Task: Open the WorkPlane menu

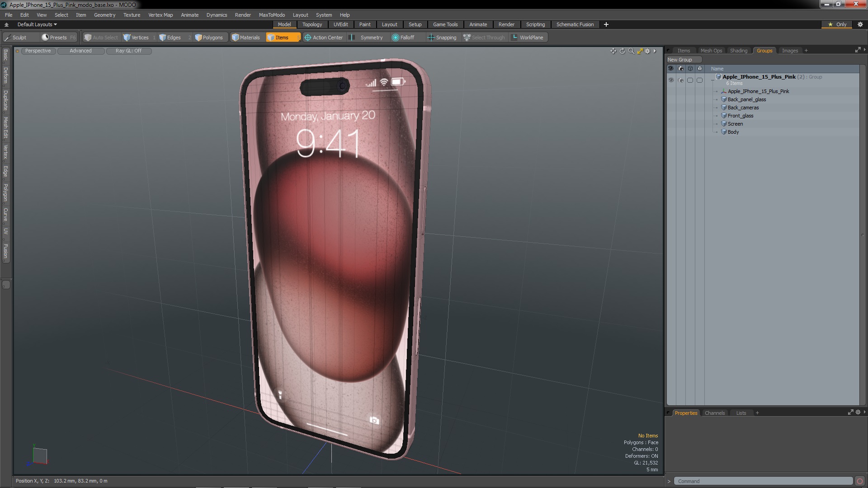Action: coord(528,38)
